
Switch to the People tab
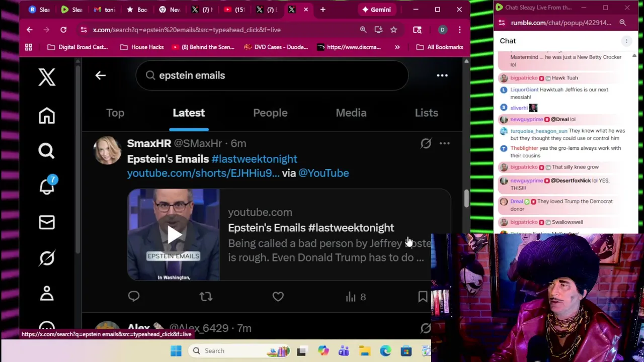click(x=270, y=113)
